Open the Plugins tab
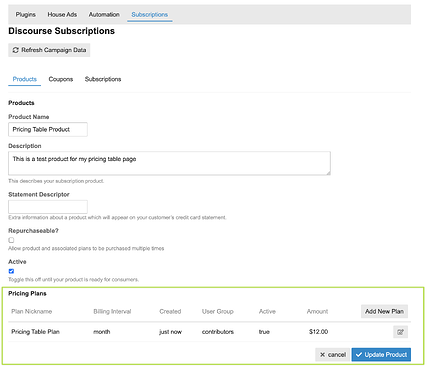Screen dimensions: 435x375 26,15
